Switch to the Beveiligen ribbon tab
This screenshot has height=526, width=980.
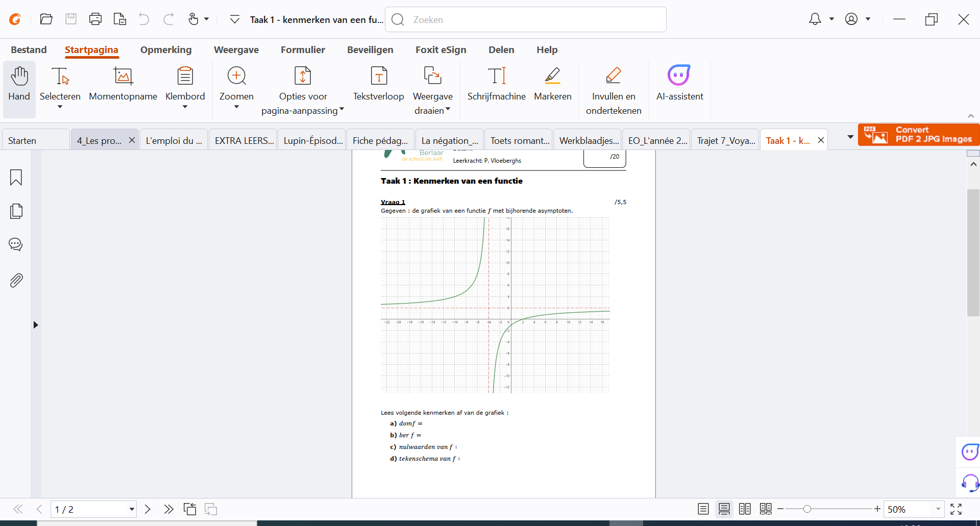tap(370, 50)
